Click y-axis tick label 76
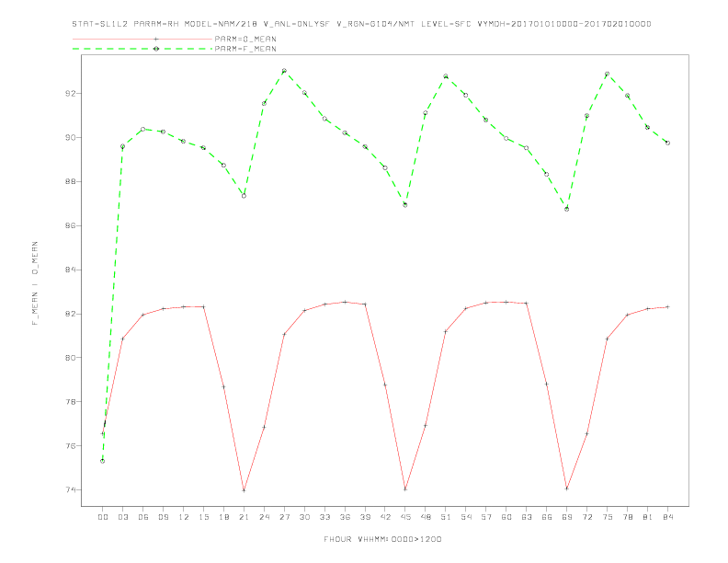Viewport: 728px width, 563px height. 71,446
